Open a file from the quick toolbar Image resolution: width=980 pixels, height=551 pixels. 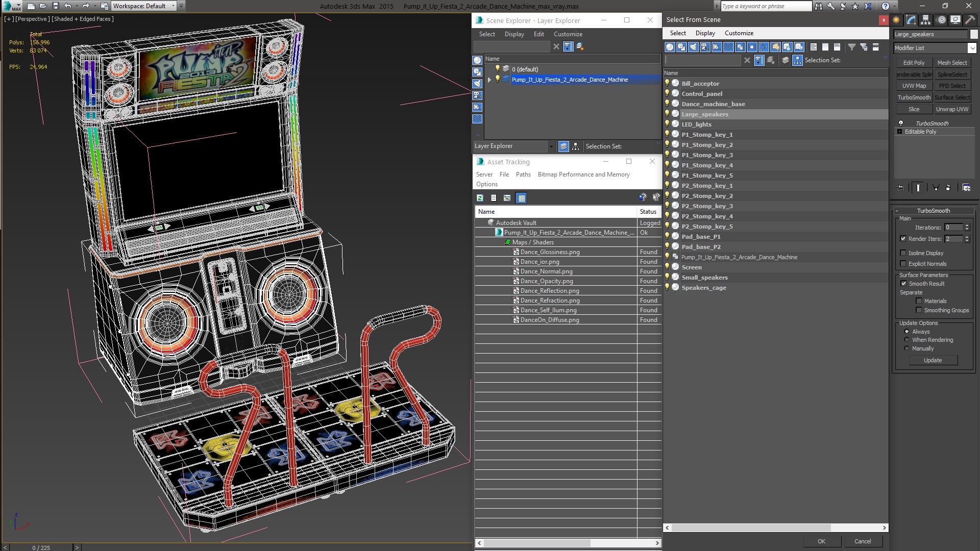coord(43,6)
